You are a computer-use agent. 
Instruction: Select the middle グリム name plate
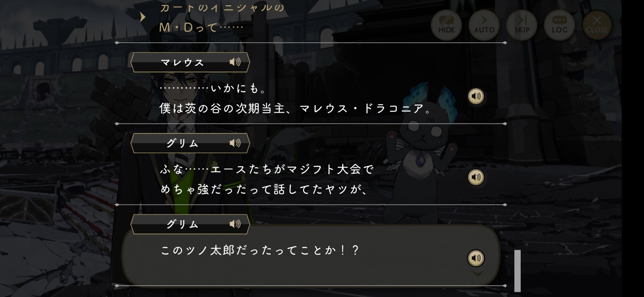point(190,143)
